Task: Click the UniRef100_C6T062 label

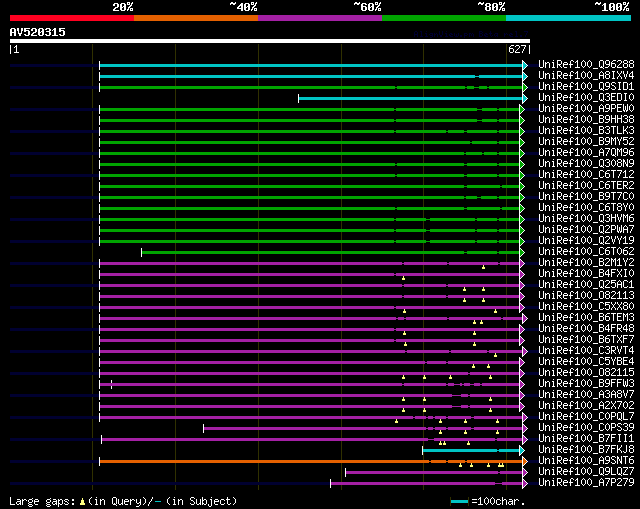Action: pos(586,252)
